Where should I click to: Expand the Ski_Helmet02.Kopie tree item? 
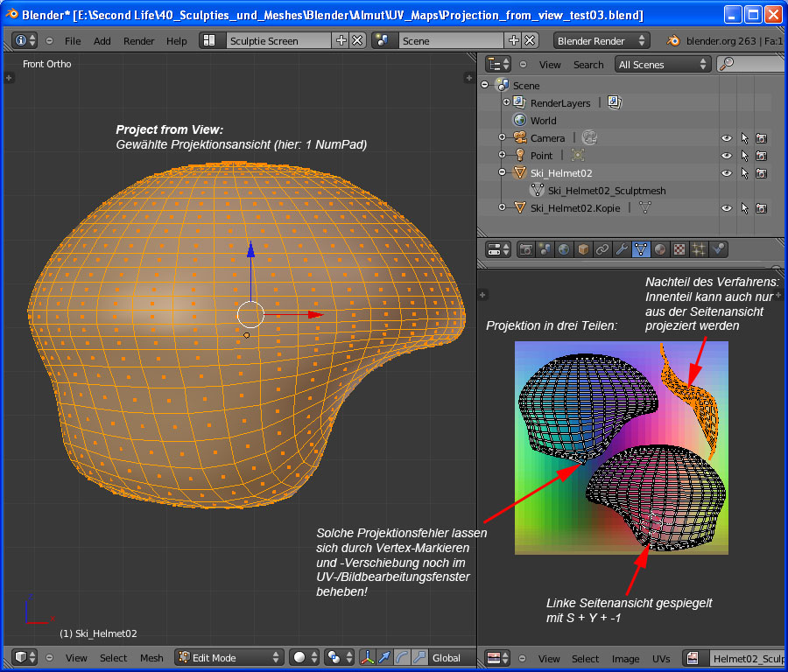point(503,208)
